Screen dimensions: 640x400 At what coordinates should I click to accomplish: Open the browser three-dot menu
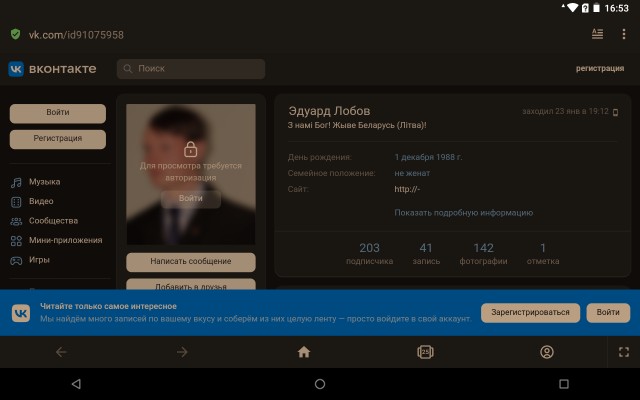(x=624, y=34)
